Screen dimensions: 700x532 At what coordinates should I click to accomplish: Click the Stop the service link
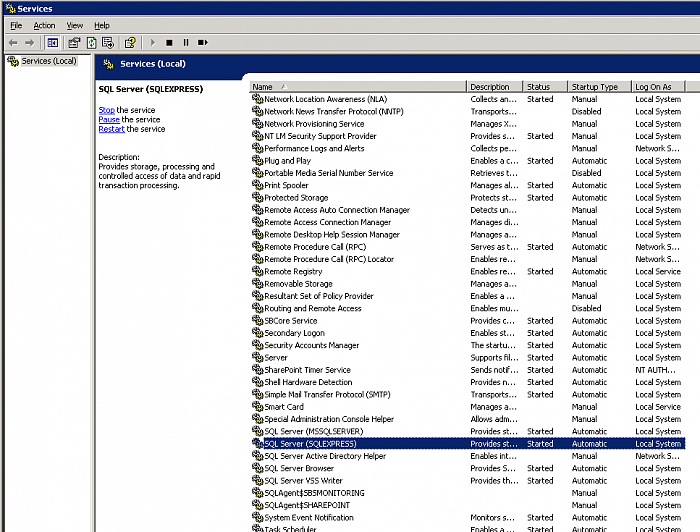106,110
